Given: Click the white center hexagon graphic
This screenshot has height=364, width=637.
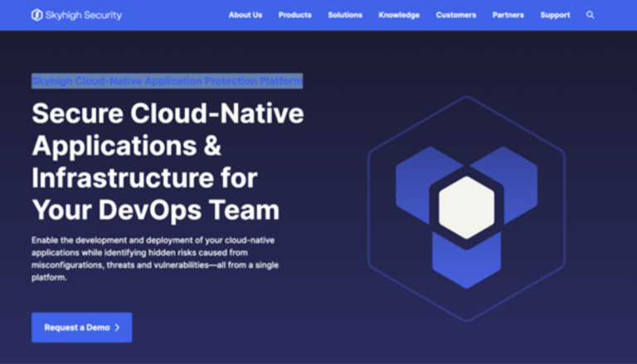Looking at the screenshot, I should click(x=466, y=205).
